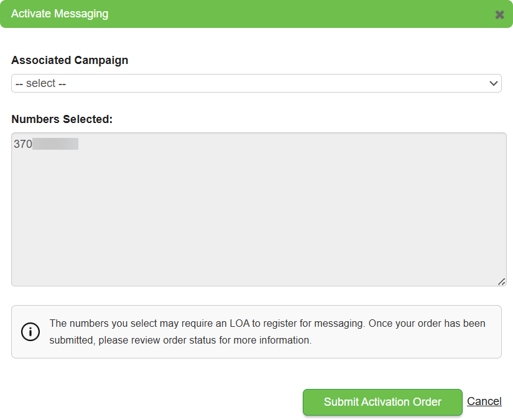Image resolution: width=513 pixels, height=420 pixels.
Task: Click the "Numbers Selected:" label
Action: coord(62,119)
